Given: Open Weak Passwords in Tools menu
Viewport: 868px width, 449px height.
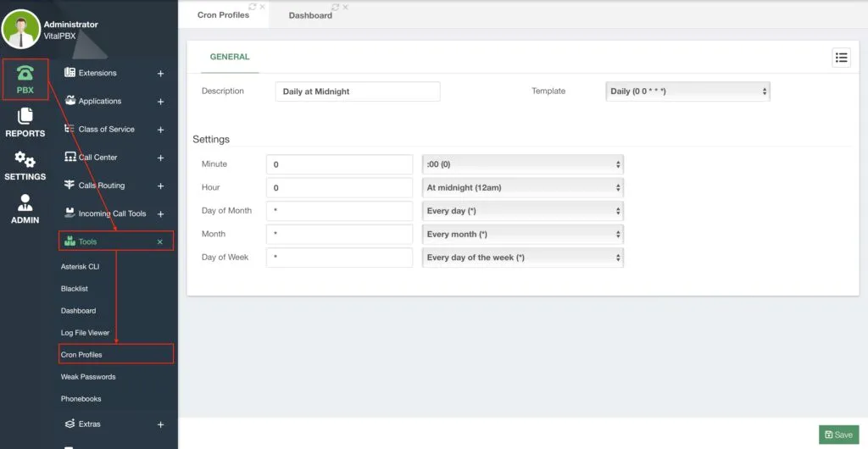Looking at the screenshot, I should [x=88, y=376].
